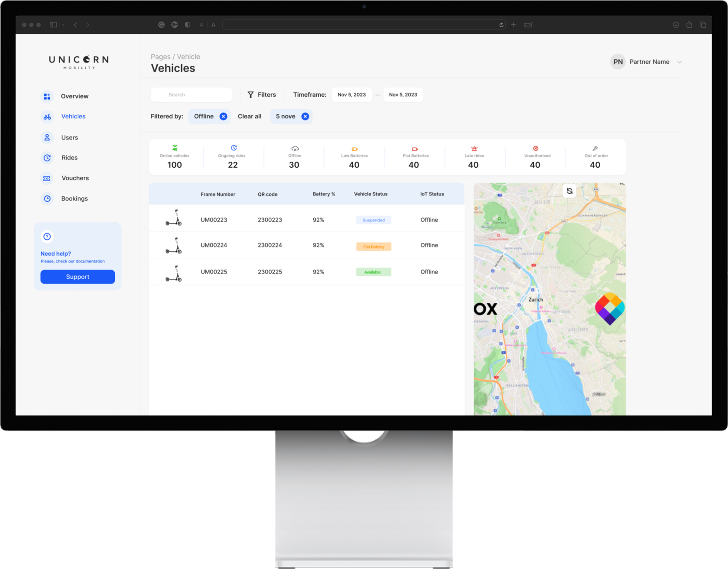728x569 pixels.
Task: Click the Unauthorised red icon
Action: [x=536, y=149]
